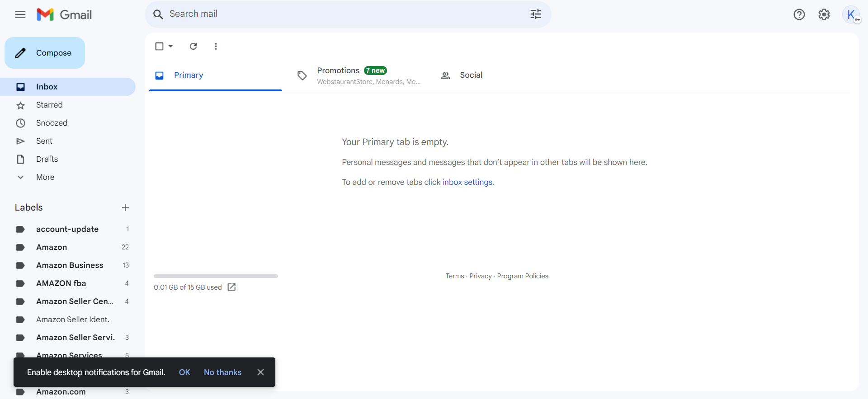Open the Amazon.com label
This screenshot has width=868, height=399.
coord(68,392)
